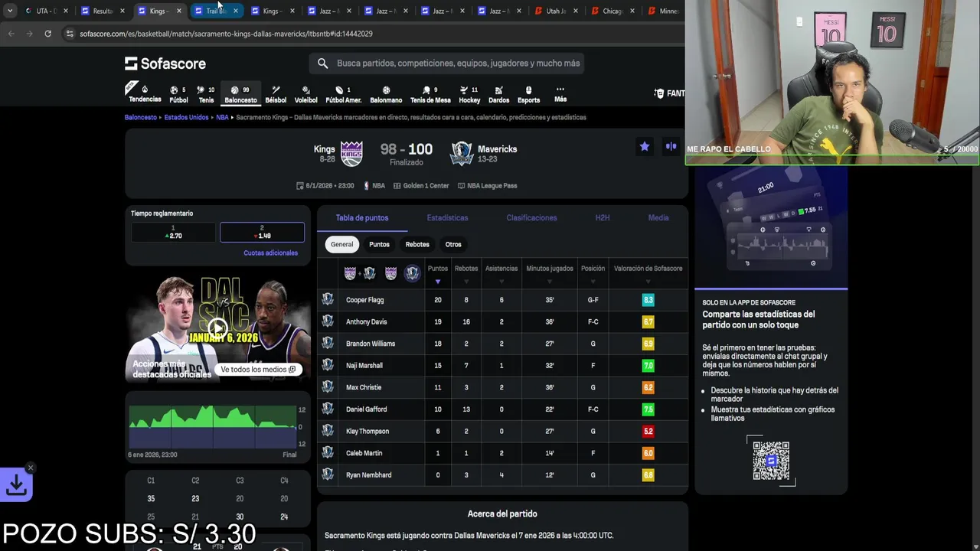Image resolution: width=980 pixels, height=551 pixels.
Task: Open Cooper Flagg player row
Action: point(502,300)
